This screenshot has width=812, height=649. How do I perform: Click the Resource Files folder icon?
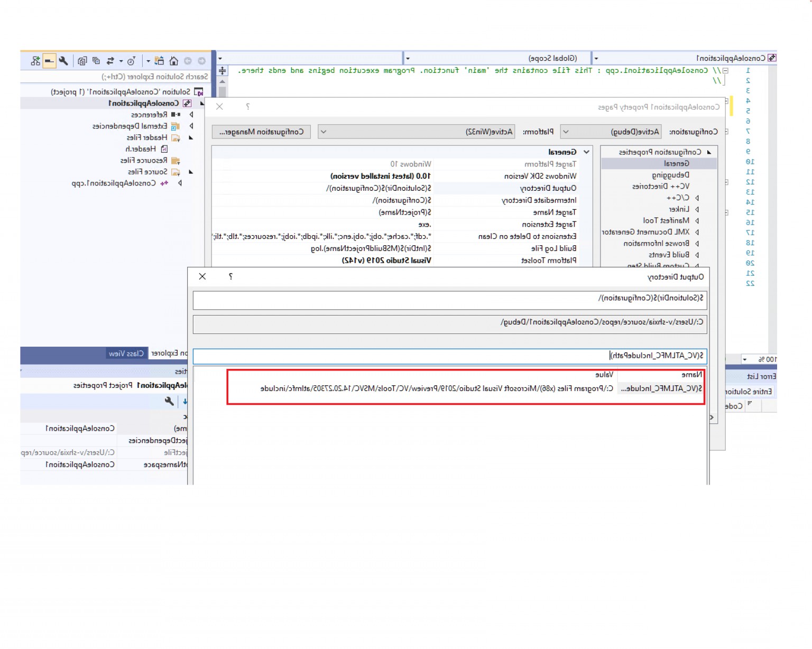point(176,161)
